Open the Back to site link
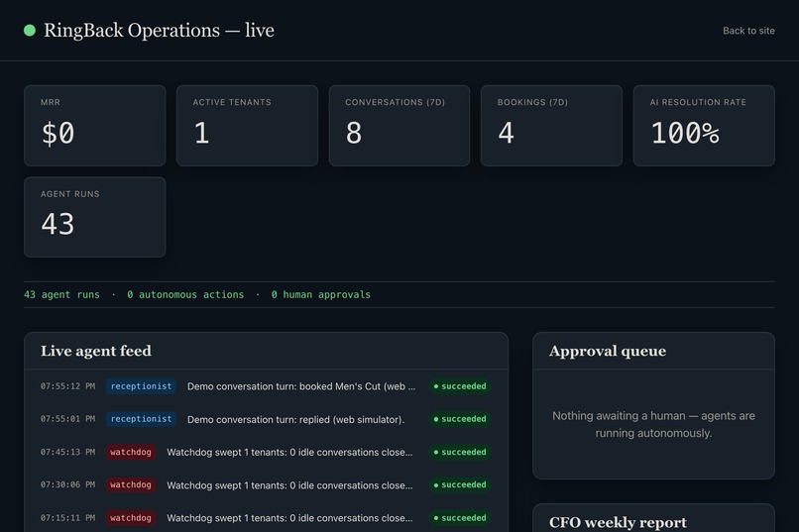Image resolution: width=799 pixels, height=532 pixels. click(748, 31)
